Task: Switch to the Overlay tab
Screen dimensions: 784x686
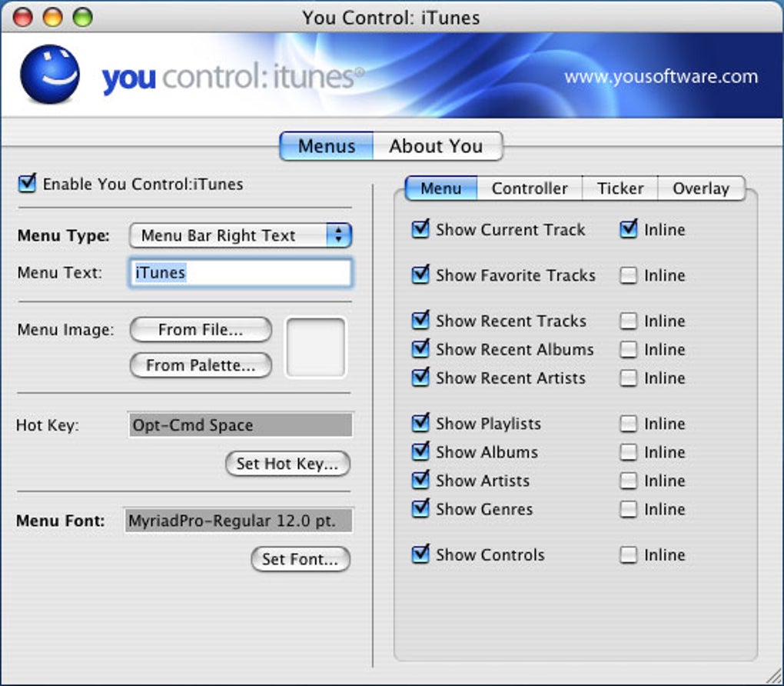Action: point(701,188)
